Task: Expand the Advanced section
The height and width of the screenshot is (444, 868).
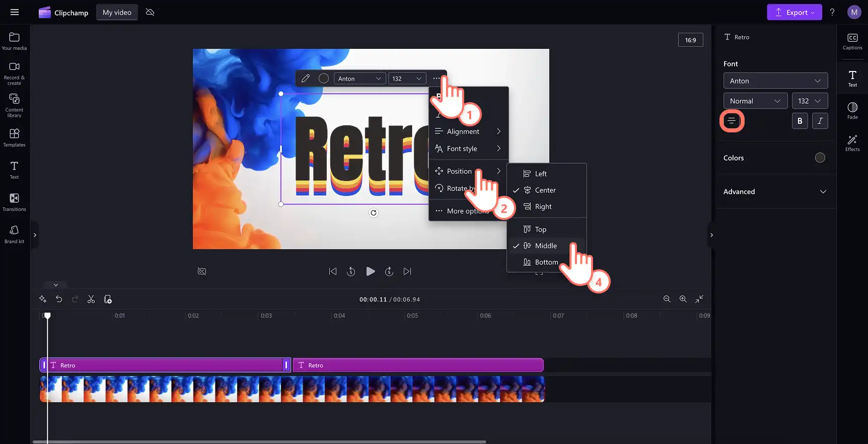Action: 776,191
